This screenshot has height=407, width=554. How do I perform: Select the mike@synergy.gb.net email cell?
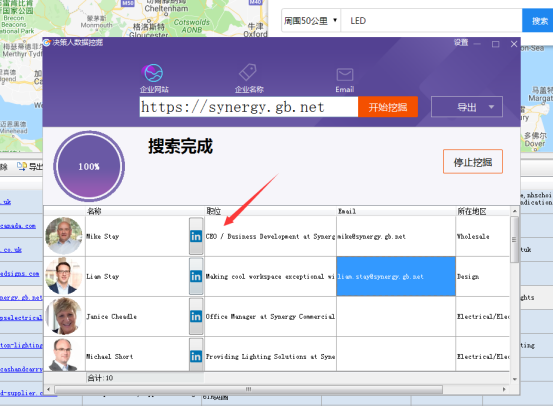tap(396, 236)
